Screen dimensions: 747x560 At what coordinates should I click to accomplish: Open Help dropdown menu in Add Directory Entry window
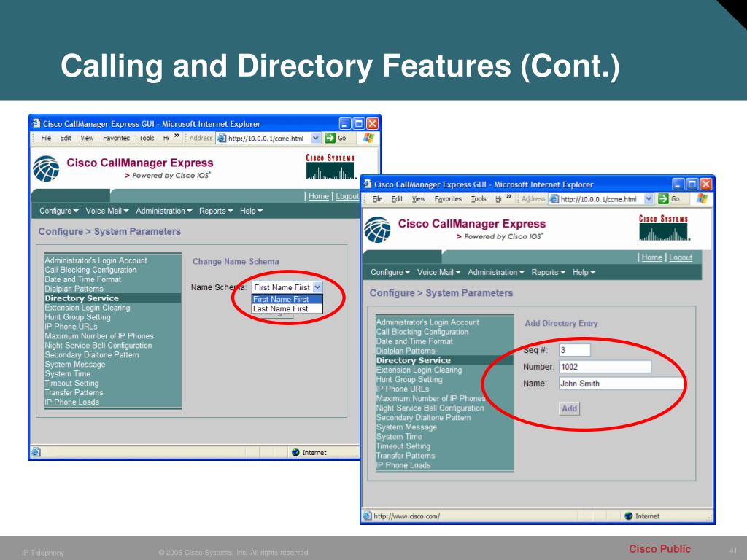pos(584,272)
